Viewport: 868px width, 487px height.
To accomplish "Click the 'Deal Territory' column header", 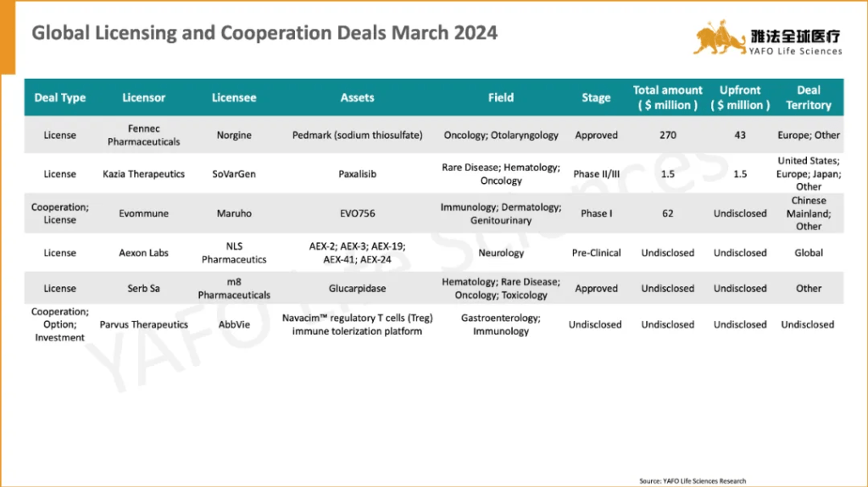I will coord(809,97).
